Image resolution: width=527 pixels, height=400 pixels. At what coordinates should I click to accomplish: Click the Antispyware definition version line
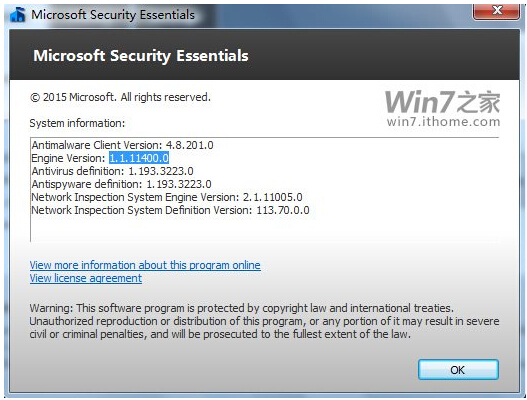click(121, 184)
